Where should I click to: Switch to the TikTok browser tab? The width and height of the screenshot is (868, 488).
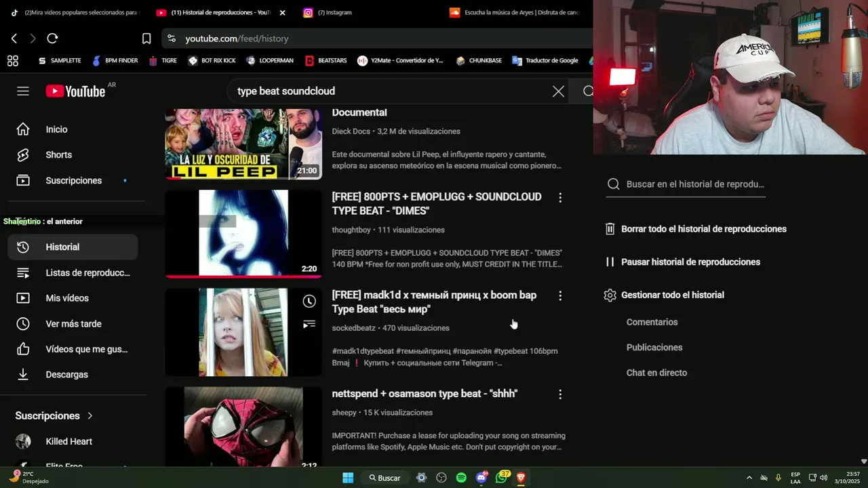75,12
